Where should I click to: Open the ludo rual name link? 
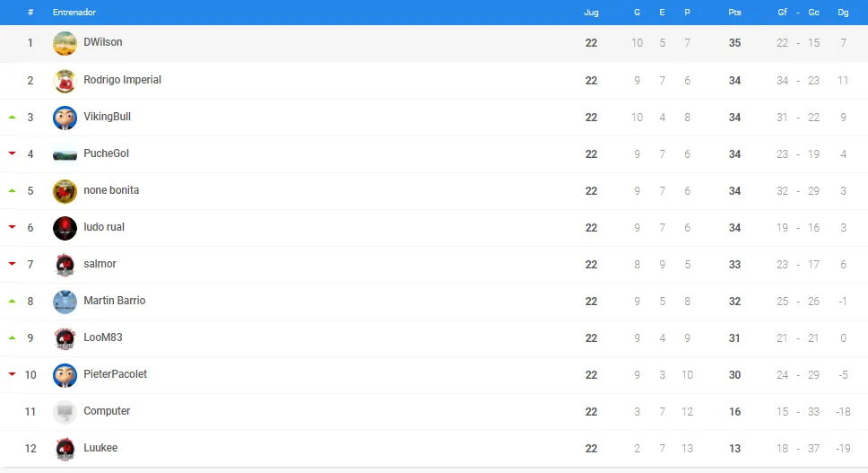[104, 227]
